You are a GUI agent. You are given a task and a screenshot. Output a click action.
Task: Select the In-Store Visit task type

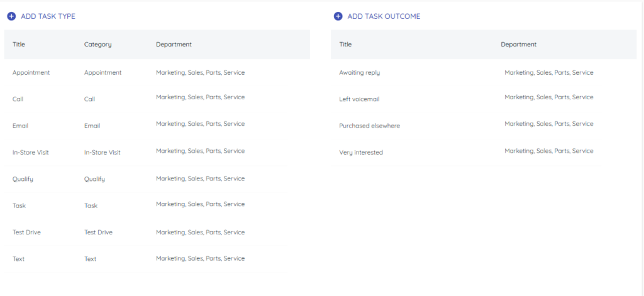(31, 153)
